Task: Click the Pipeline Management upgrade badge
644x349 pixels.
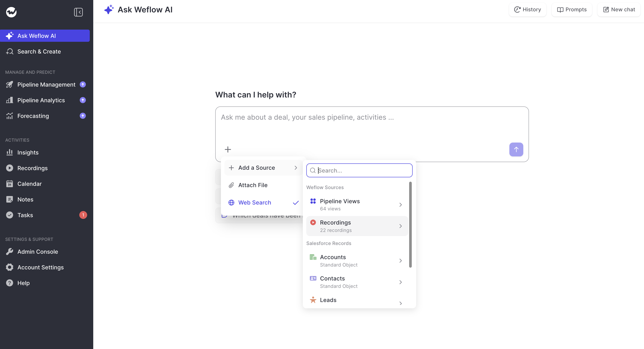Action: pos(83,85)
